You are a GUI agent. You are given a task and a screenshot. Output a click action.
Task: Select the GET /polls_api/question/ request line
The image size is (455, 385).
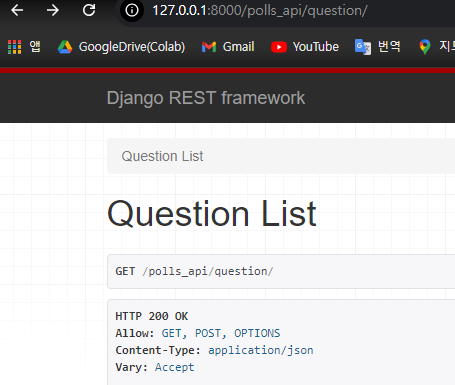click(x=194, y=271)
